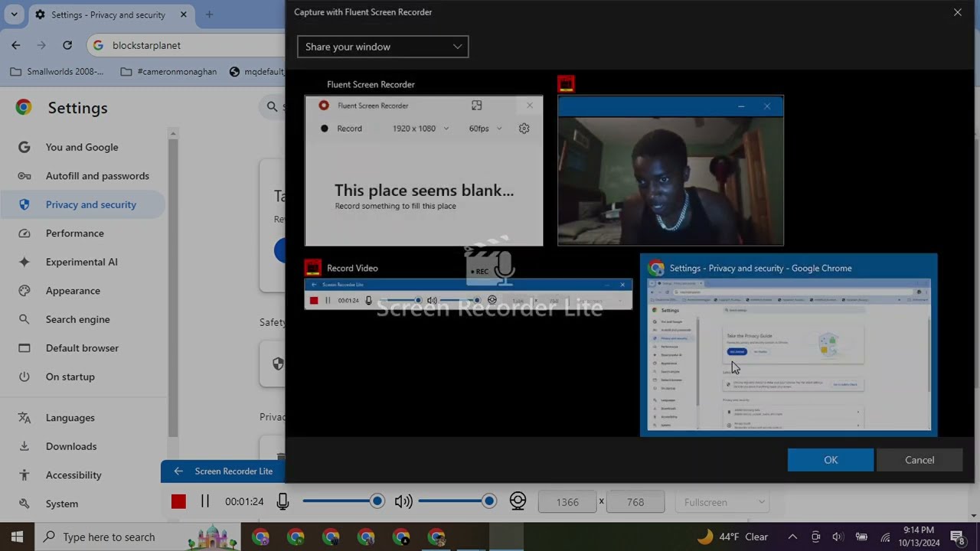The width and height of the screenshot is (980, 551).
Task: Adjust the speaker volume slider
Action: pos(457,501)
